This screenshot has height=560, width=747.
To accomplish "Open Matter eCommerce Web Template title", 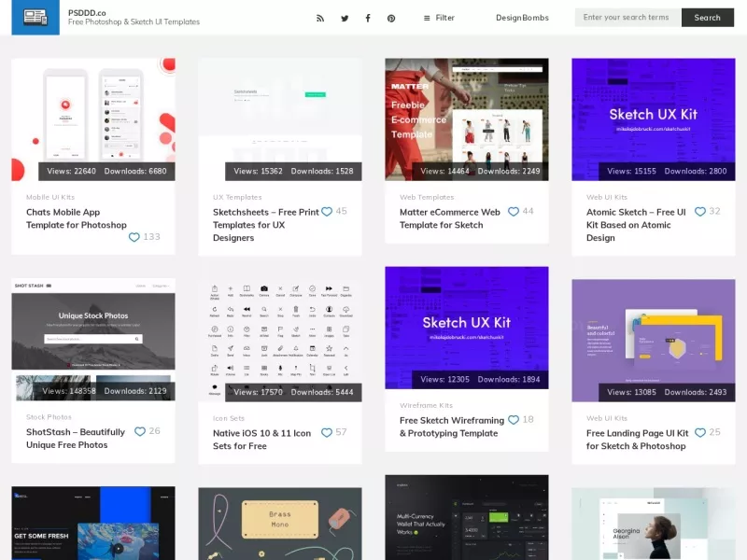I will pos(450,218).
